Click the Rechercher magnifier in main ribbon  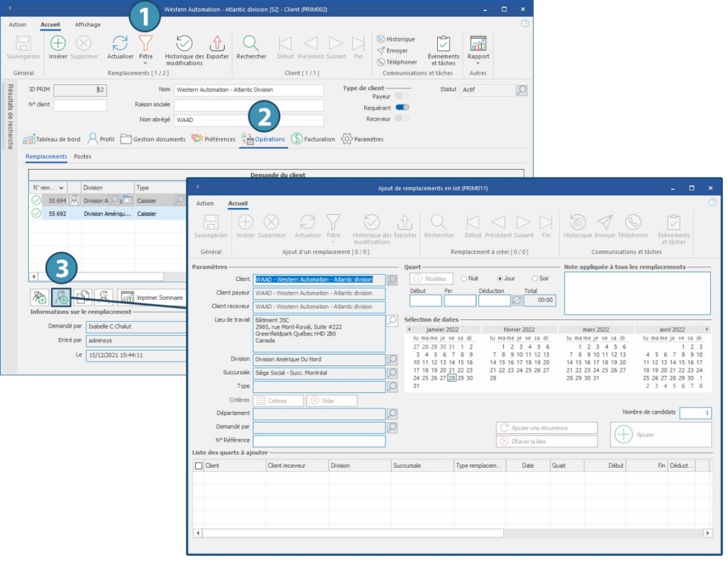click(x=251, y=43)
